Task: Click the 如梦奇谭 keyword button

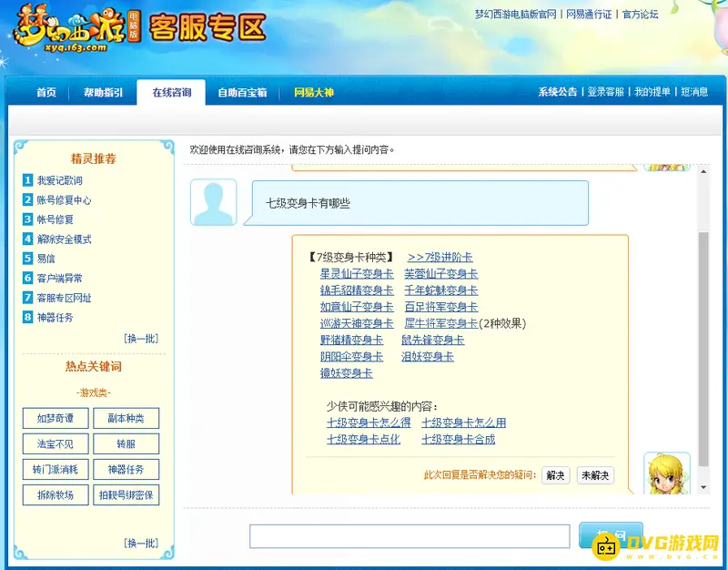Action: (56, 418)
